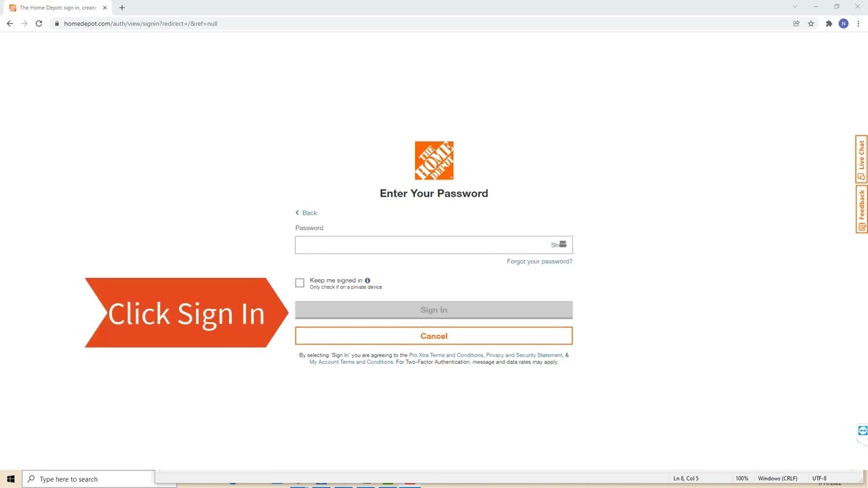Open the TeamViewer panel icon at right edge

click(863, 431)
